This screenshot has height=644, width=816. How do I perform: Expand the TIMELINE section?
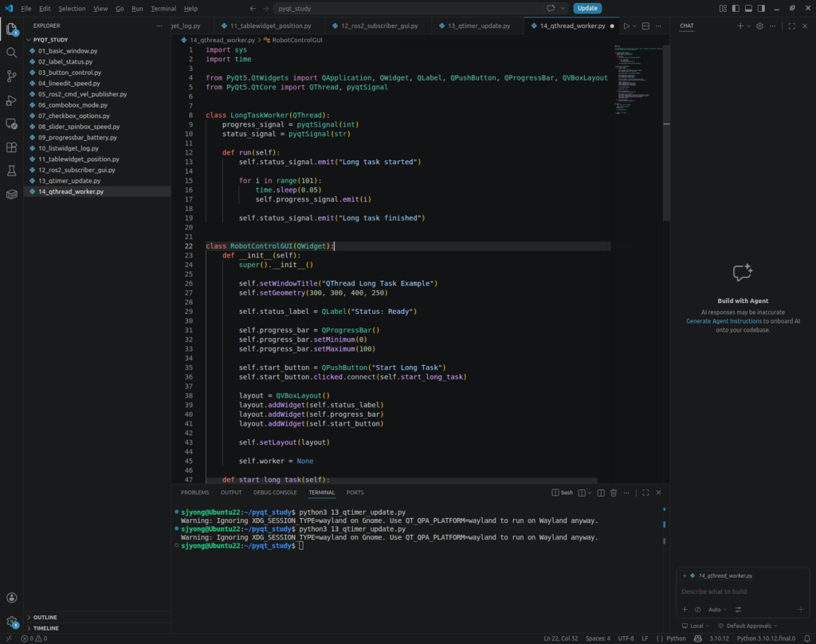(x=97, y=628)
